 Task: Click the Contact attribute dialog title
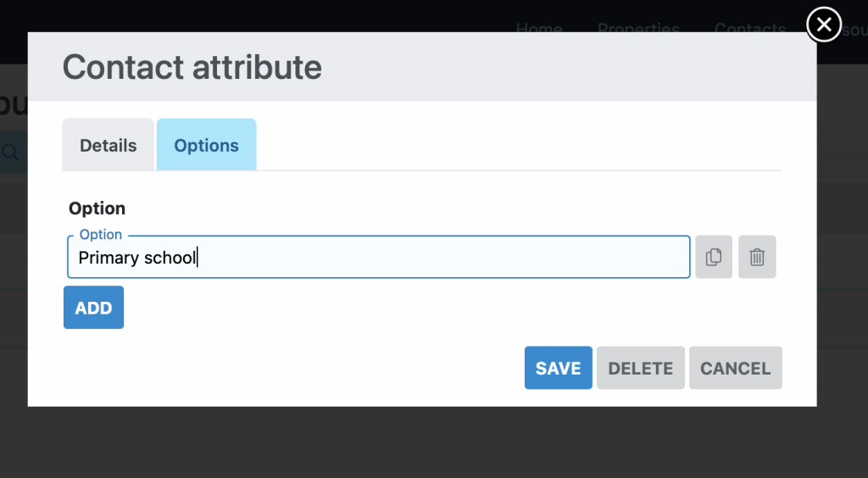click(192, 67)
